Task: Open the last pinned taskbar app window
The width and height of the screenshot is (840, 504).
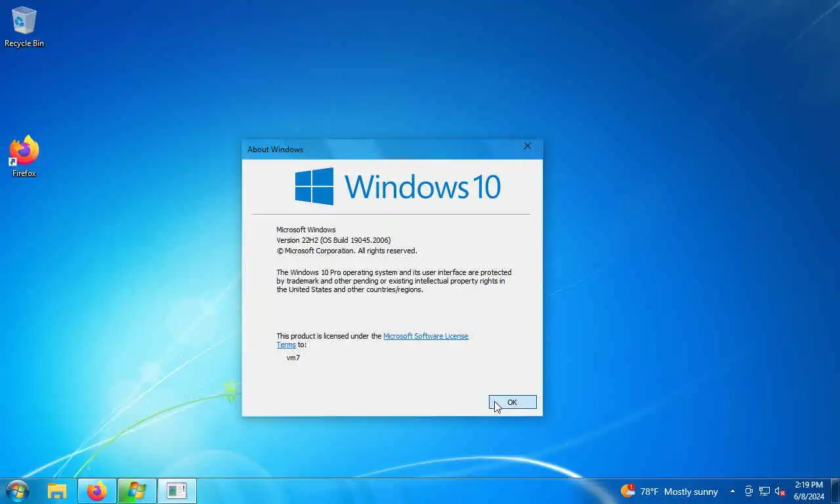Action: click(177, 491)
